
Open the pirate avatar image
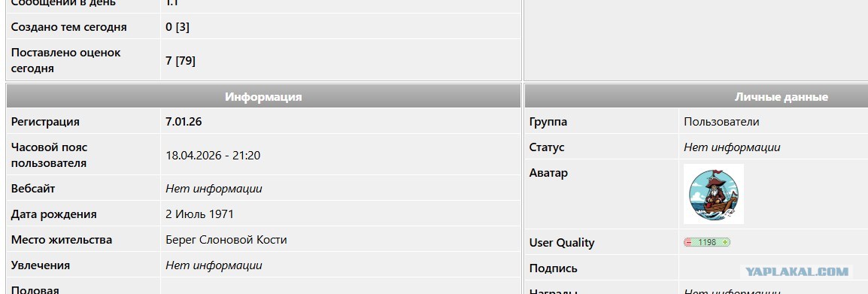(x=714, y=194)
